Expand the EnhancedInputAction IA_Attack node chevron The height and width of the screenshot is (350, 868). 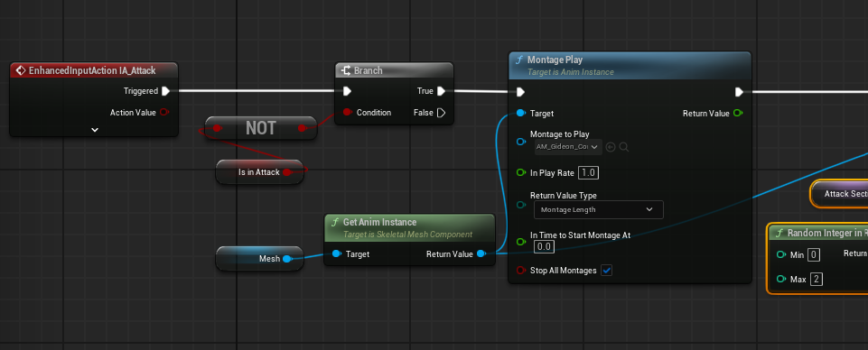click(95, 130)
